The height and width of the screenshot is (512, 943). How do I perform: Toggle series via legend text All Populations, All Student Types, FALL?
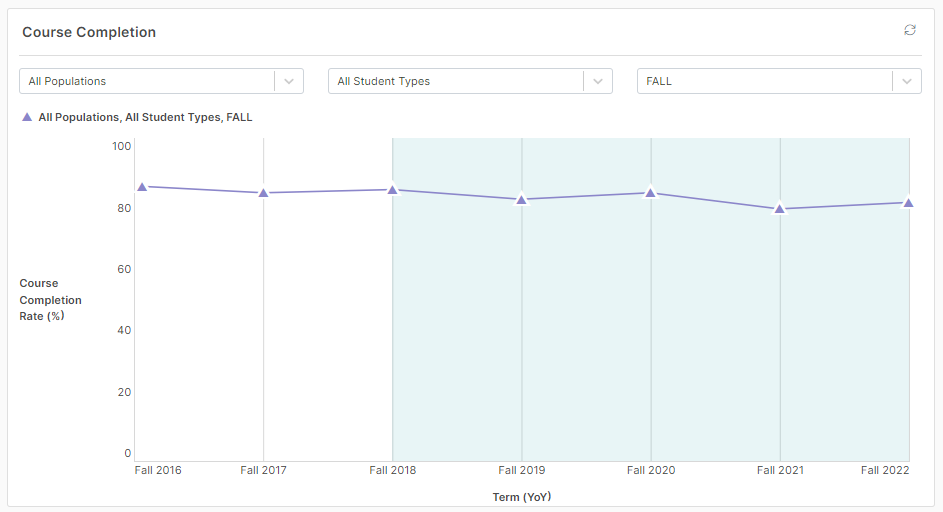coord(146,117)
